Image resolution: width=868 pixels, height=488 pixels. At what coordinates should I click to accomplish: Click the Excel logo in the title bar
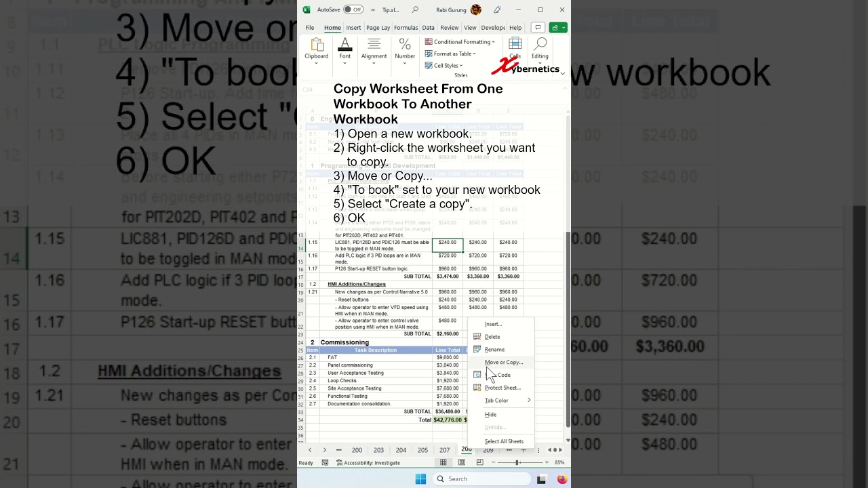[307, 9]
